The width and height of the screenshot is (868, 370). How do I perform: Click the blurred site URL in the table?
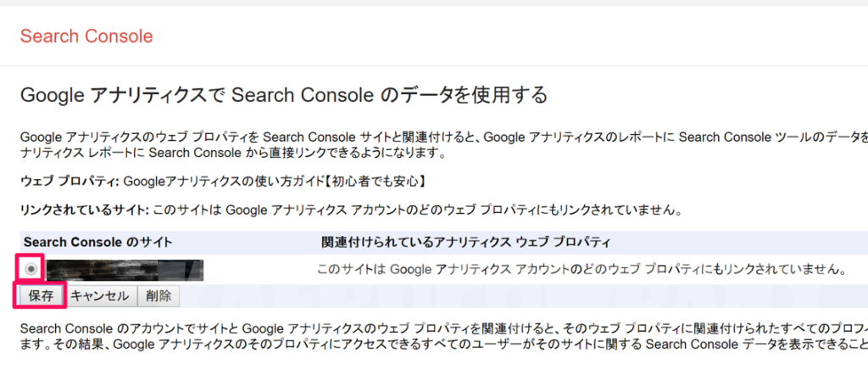(x=125, y=270)
